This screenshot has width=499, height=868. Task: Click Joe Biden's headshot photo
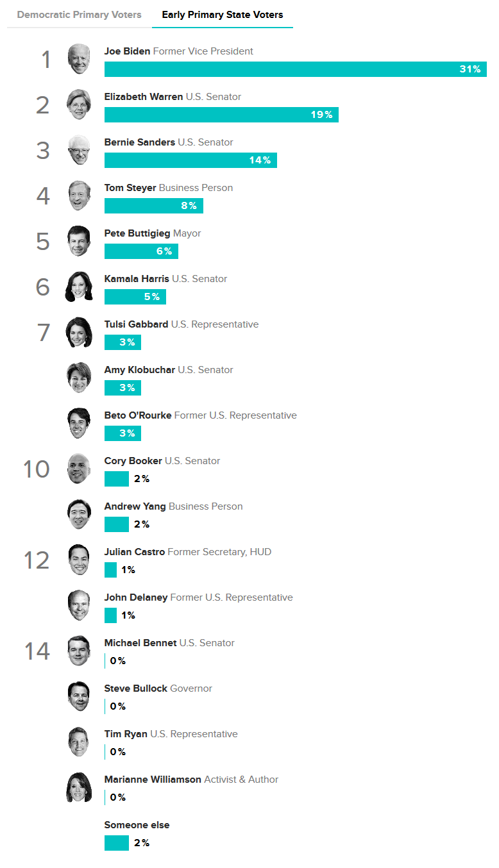pos(79,59)
